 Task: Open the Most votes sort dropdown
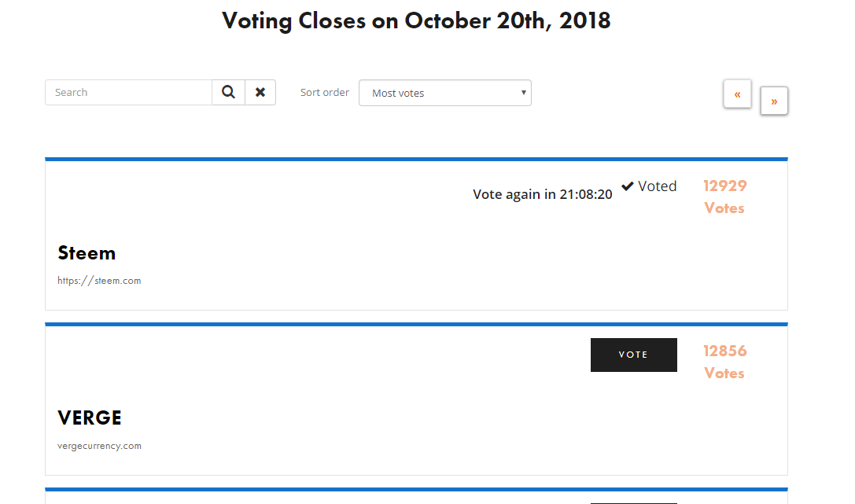point(445,93)
